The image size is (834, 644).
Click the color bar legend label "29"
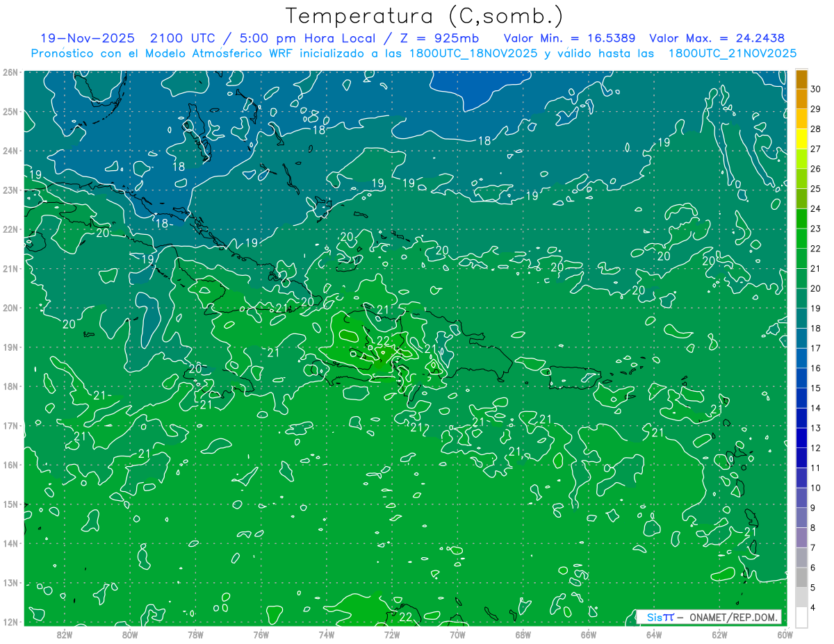816,109
